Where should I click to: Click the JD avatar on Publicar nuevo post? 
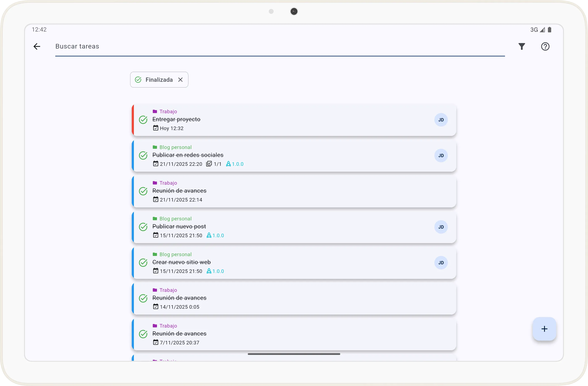(x=441, y=227)
